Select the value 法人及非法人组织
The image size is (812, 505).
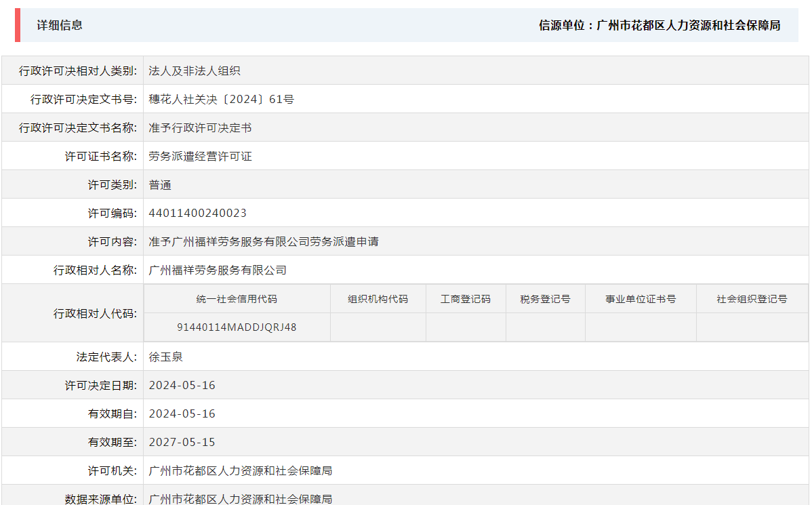pyautogui.click(x=195, y=71)
